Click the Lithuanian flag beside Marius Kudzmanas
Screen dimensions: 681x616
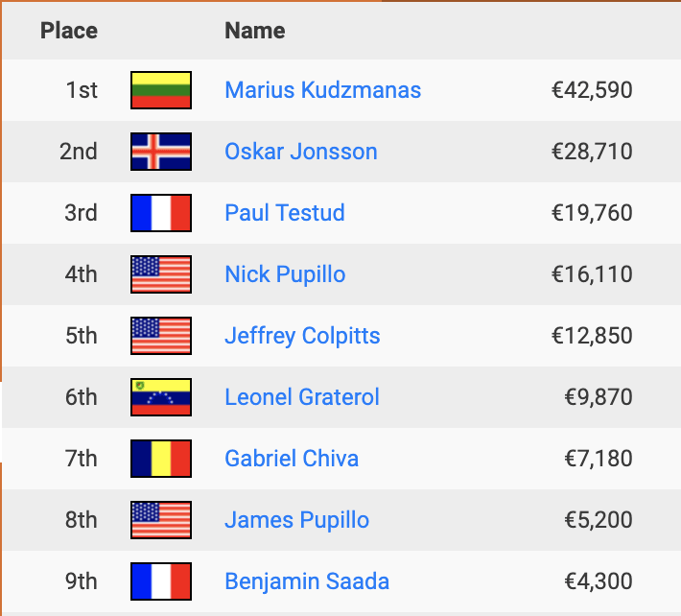coord(161,90)
